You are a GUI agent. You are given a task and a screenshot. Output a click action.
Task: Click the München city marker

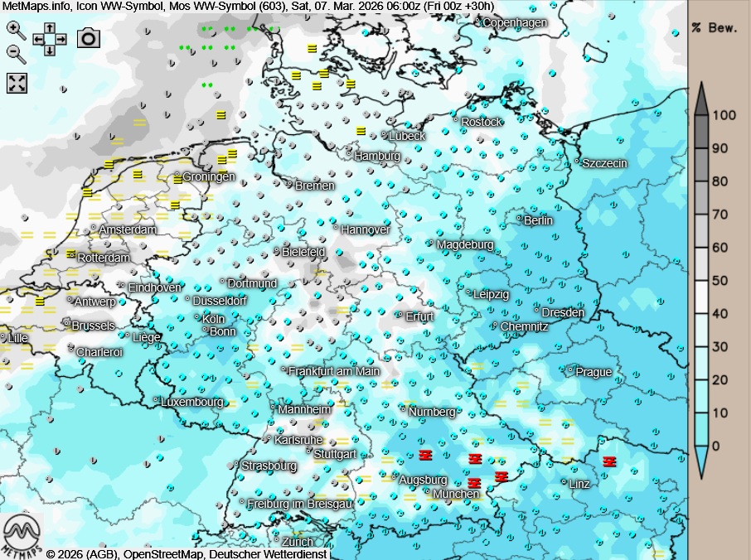tap(428, 492)
